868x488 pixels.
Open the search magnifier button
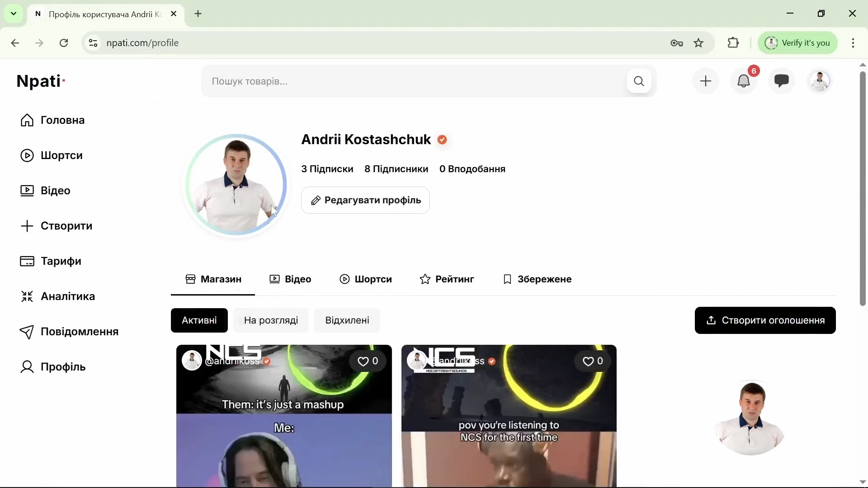639,81
